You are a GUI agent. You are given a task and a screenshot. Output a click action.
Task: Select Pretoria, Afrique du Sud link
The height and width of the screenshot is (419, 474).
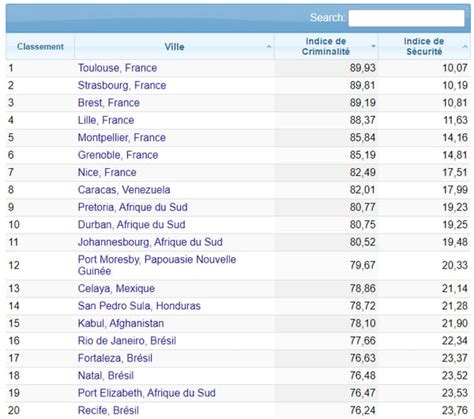tap(133, 207)
